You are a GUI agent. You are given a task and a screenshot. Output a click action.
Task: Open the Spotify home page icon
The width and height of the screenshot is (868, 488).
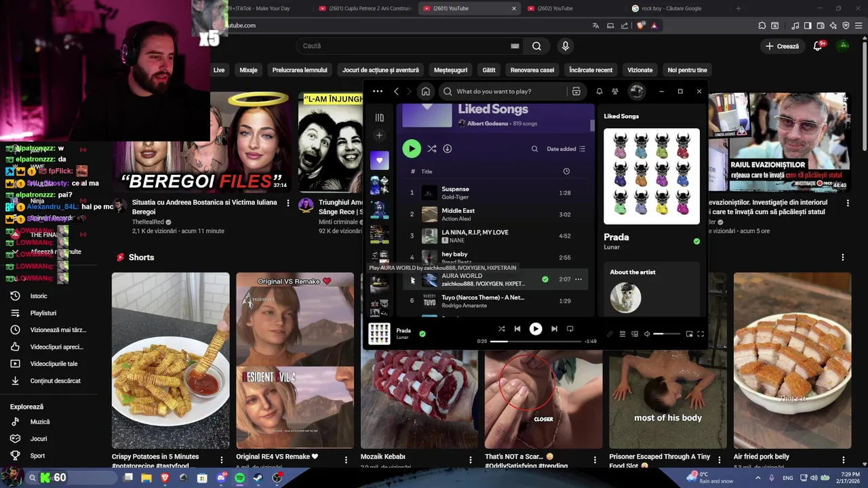(425, 91)
